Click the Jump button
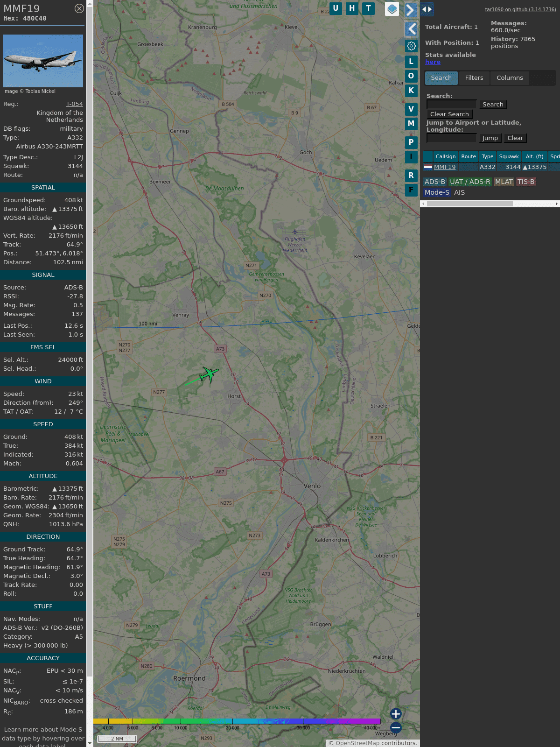 click(x=490, y=138)
